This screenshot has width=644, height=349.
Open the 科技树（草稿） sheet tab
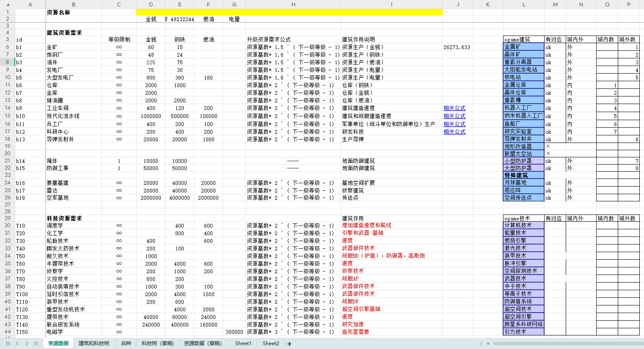158,344
